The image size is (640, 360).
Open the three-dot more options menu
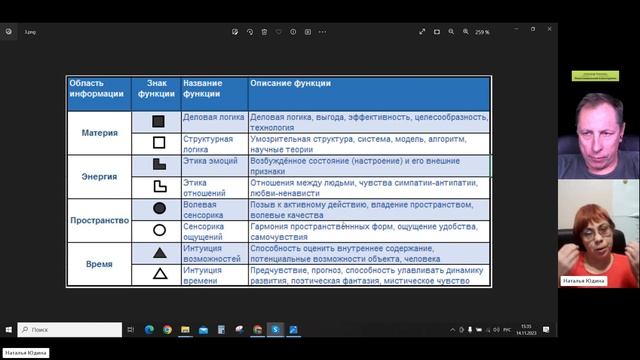coord(322,32)
